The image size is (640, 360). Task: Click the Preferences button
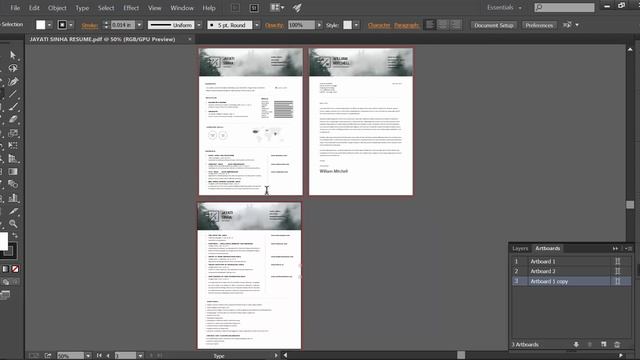[539, 25]
